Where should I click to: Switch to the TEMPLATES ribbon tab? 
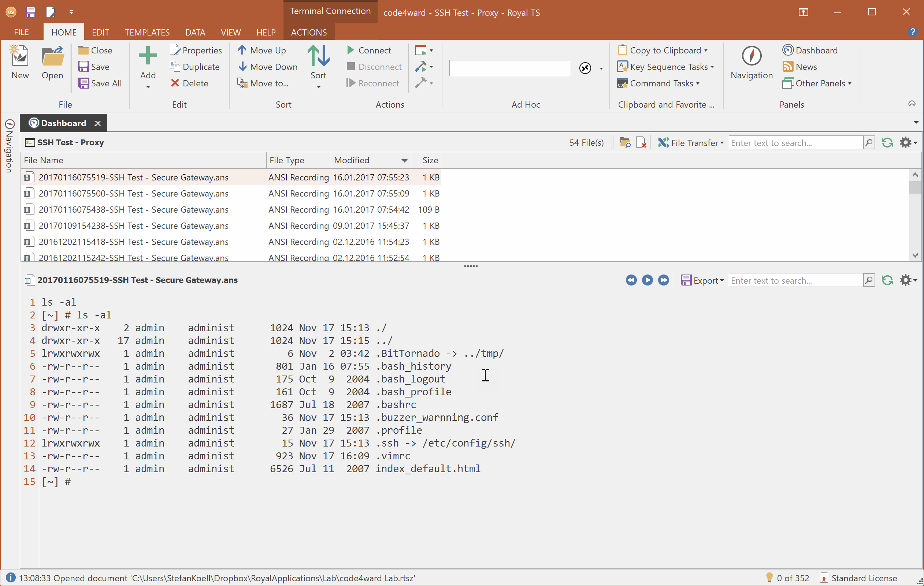[147, 32]
